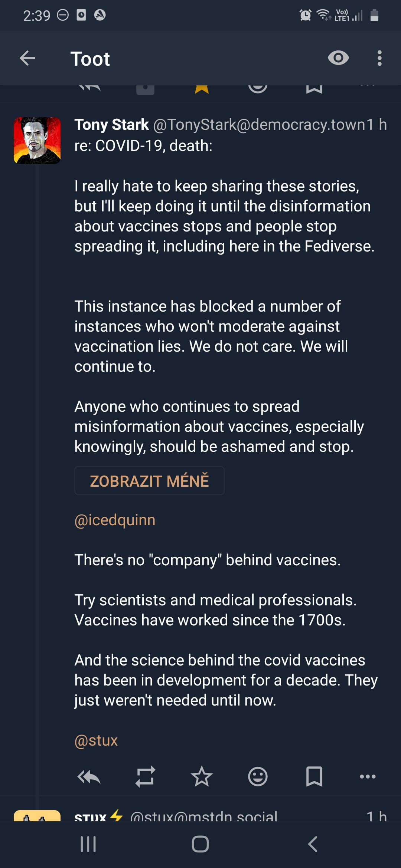
Task: View Tony Stark's profile avatar
Action: [37, 141]
